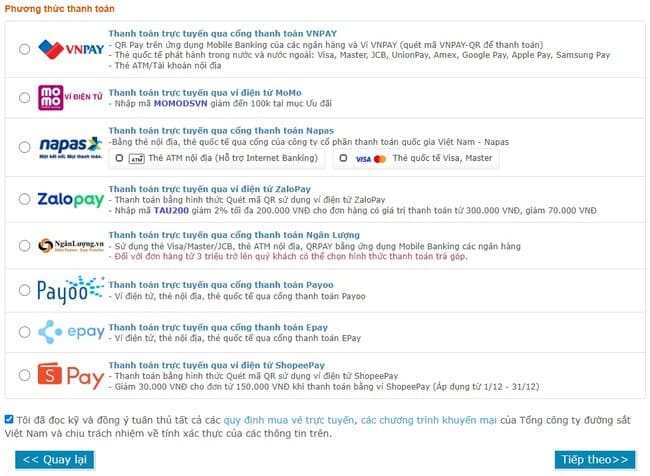This screenshot has height=476, width=650.
Task: Click the MoMo e-wallet payment heading
Action: (205, 92)
